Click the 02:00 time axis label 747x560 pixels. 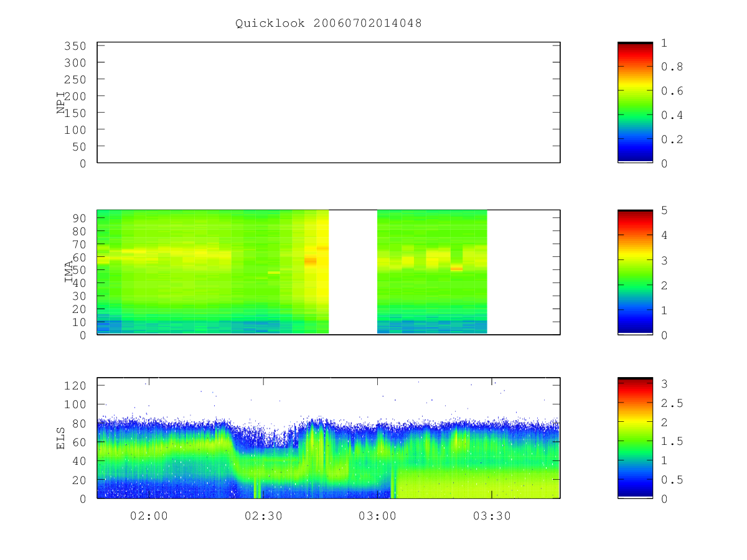(149, 516)
